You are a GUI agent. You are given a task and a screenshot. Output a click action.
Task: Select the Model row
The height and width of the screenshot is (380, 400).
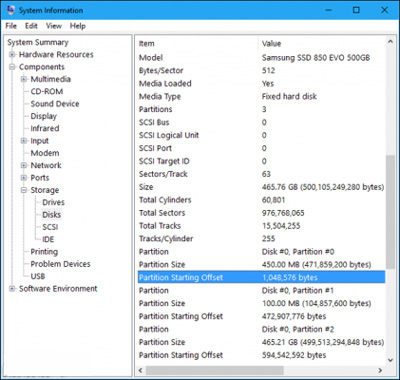(261, 58)
